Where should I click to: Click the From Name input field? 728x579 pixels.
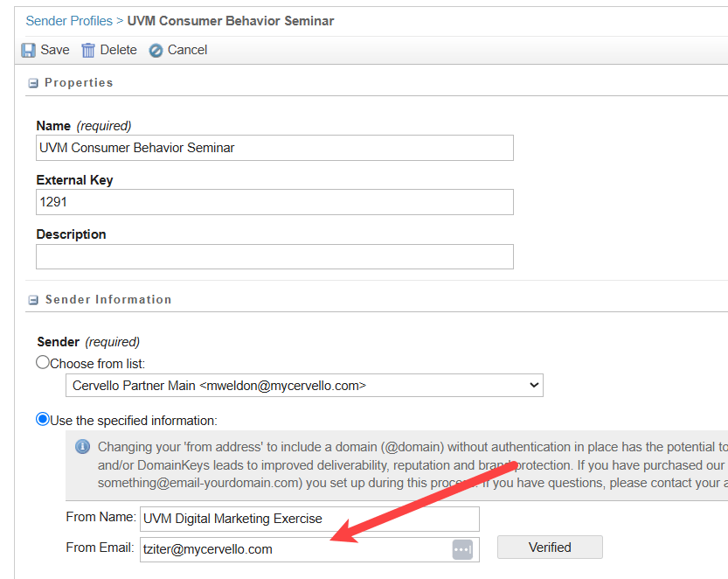(x=309, y=519)
